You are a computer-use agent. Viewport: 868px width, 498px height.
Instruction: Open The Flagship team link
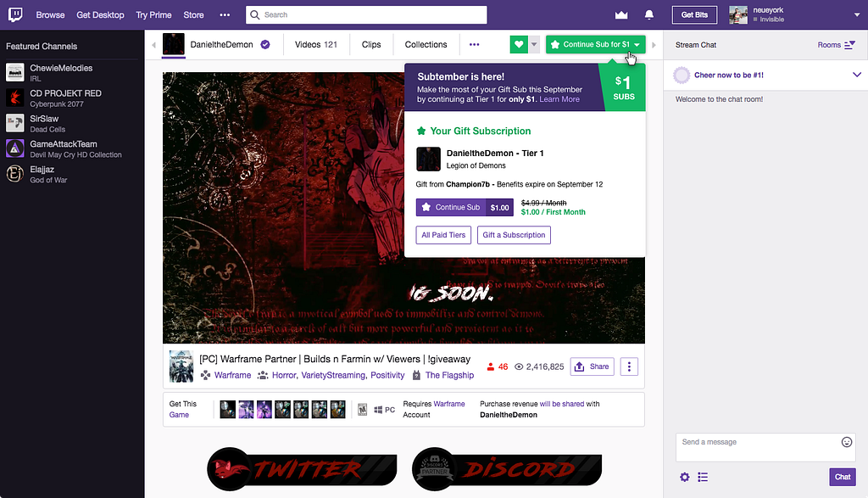tap(449, 375)
